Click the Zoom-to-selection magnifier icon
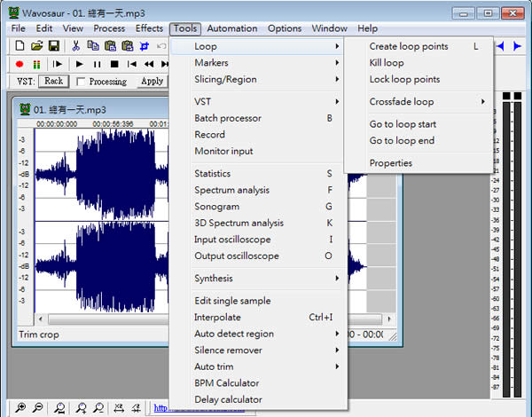The height and width of the screenshot is (417, 532). point(59,407)
